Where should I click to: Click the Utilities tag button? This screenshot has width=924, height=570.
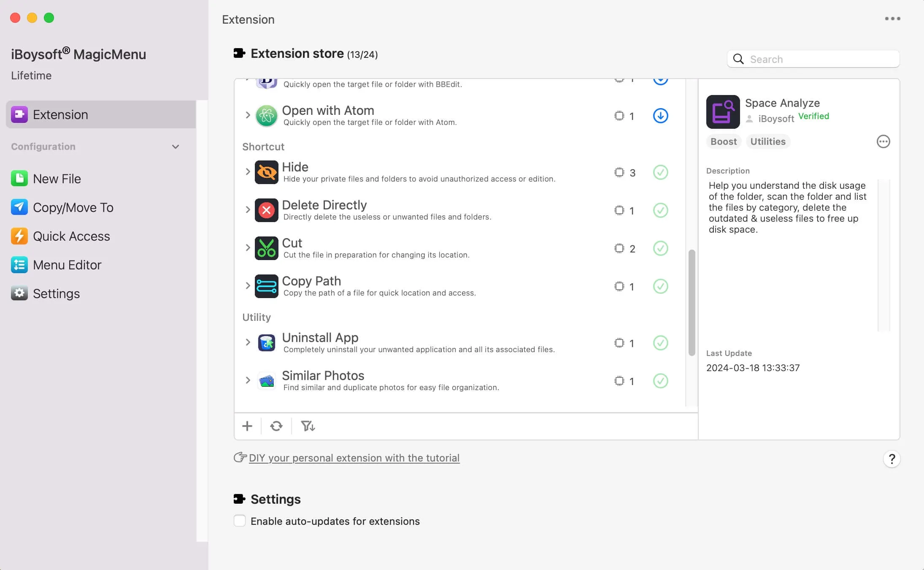click(x=767, y=141)
